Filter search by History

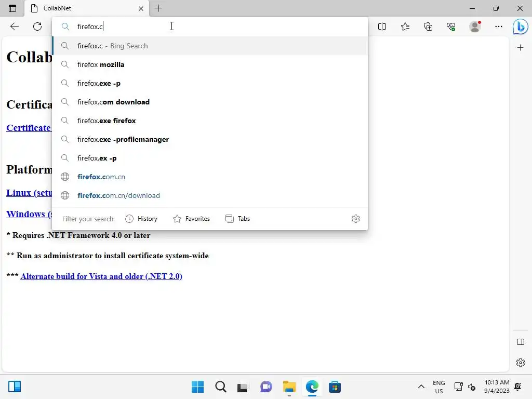pos(141,219)
